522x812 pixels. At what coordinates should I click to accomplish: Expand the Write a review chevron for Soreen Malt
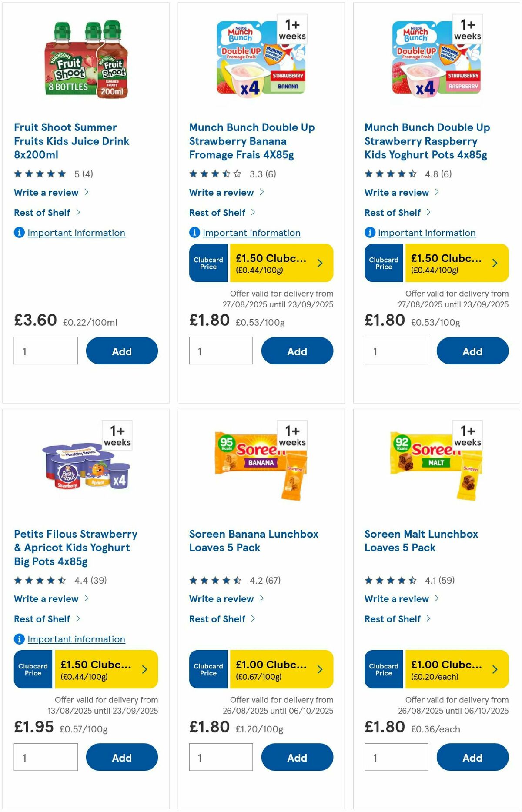point(436,599)
